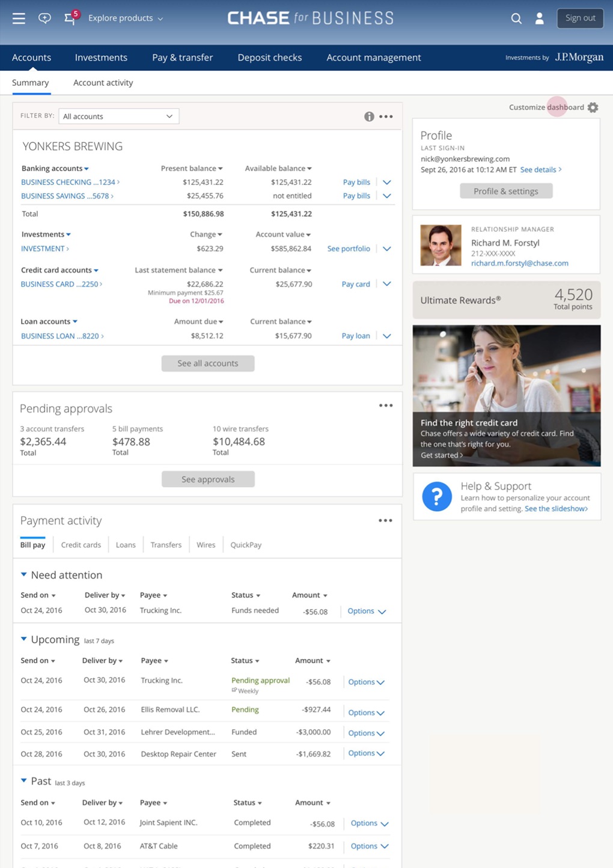Switch to Wires payment tab
The height and width of the screenshot is (868, 613).
coord(206,545)
